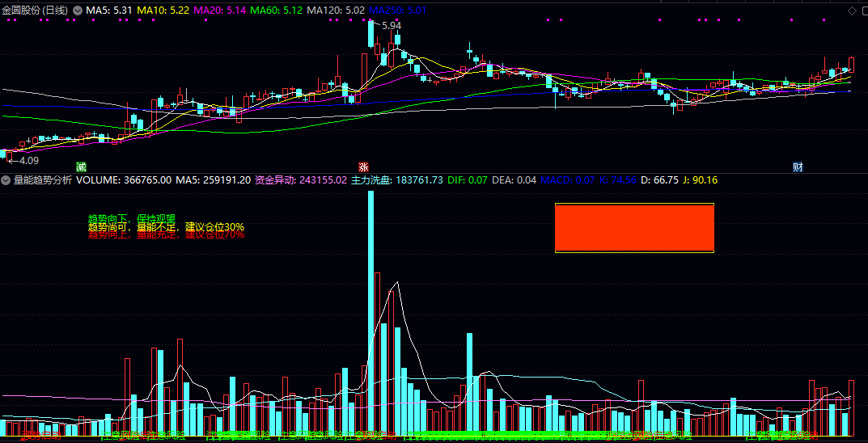Click the 5.94 high price label
The width and height of the screenshot is (868, 443).
coord(392,25)
